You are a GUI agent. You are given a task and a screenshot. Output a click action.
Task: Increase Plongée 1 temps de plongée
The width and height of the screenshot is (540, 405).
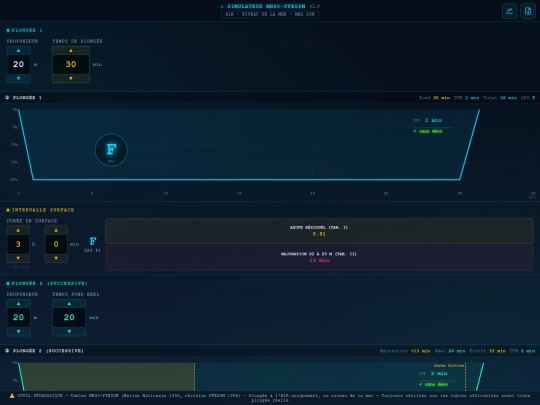click(71, 51)
